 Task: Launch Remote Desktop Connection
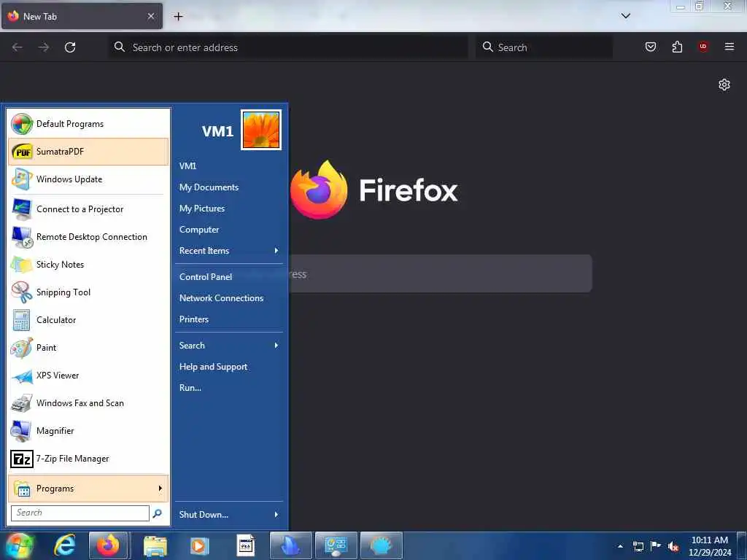[88, 237]
